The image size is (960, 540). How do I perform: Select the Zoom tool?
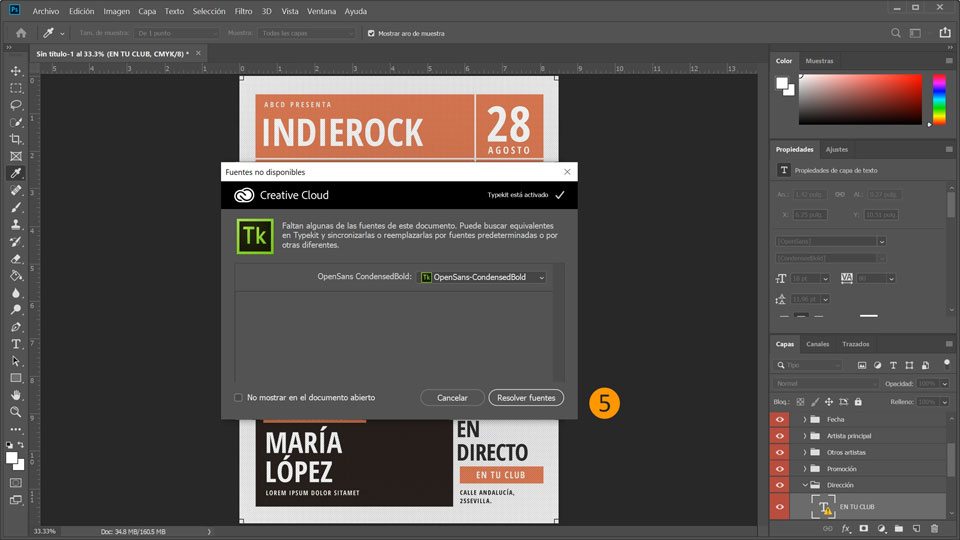tap(16, 412)
